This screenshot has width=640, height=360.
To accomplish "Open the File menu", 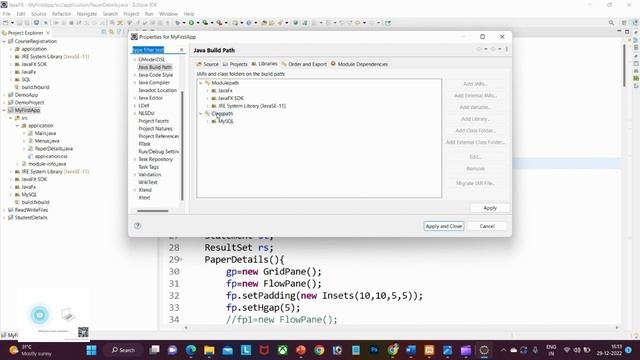I will click(x=7, y=14).
